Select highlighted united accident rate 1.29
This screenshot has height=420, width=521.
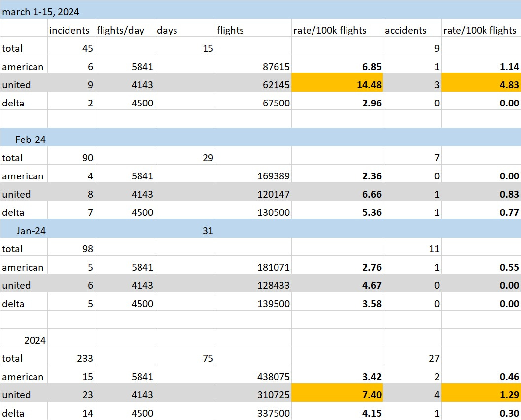coord(481,393)
